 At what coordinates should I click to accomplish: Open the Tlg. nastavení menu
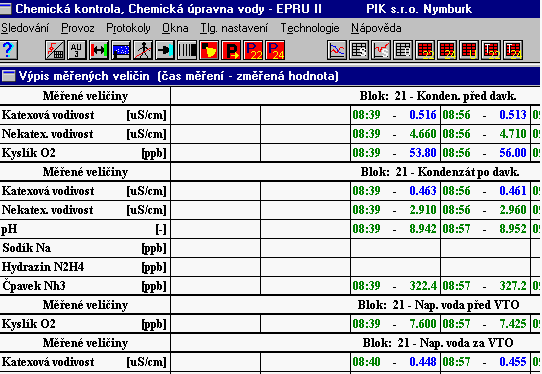234,28
